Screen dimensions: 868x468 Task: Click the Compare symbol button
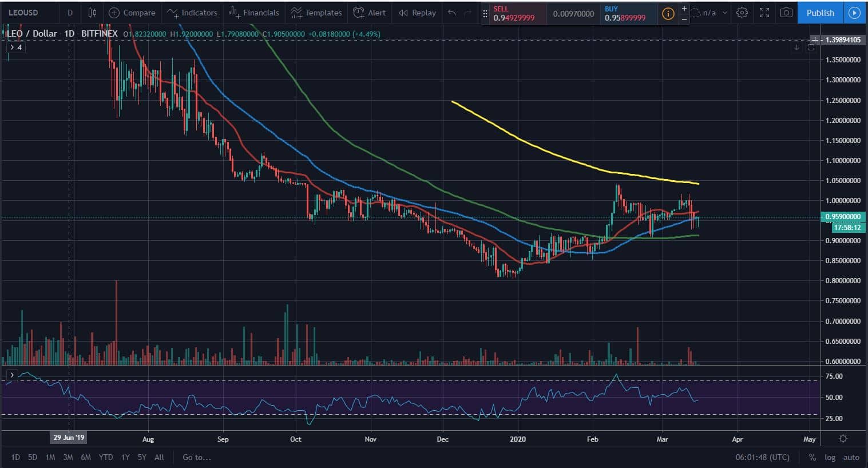point(132,13)
